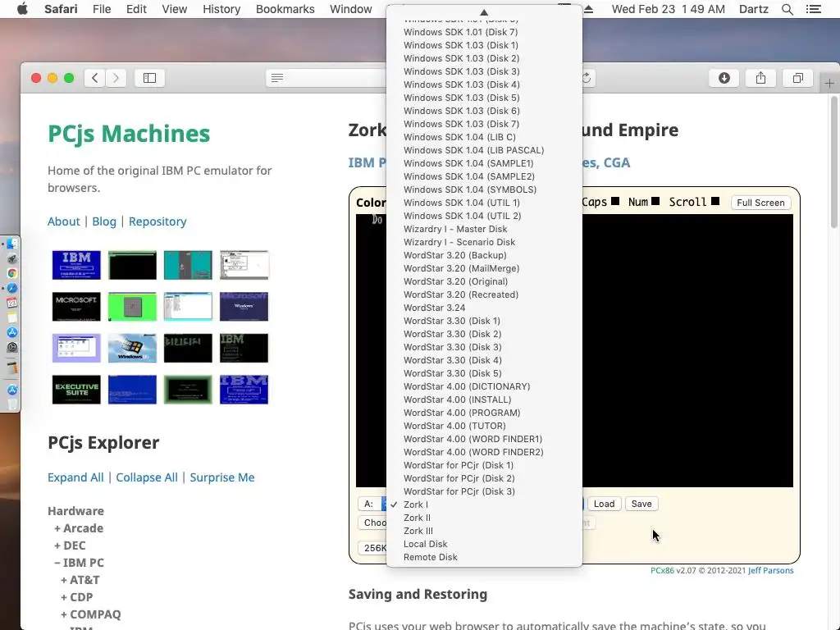The image size is (840, 630).
Task: Expand the COMPAQ subcategory
Action: pyautogui.click(x=90, y=614)
